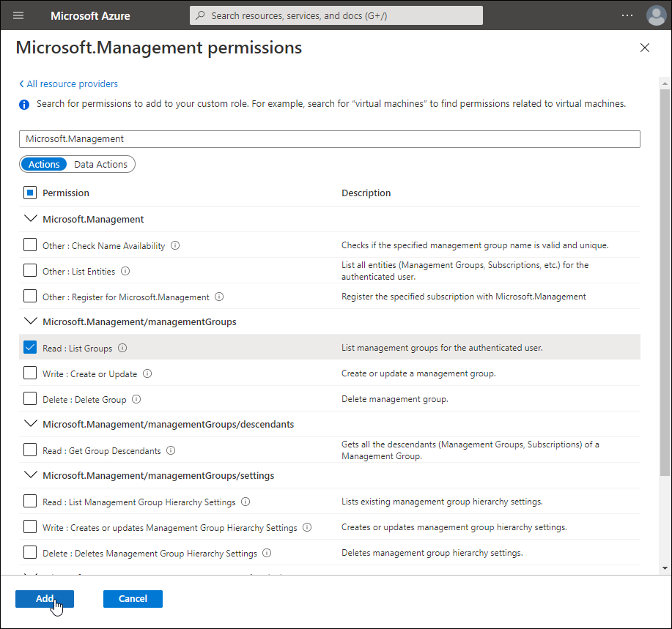
Task: Click info icon next to List Entities
Action: (x=125, y=272)
